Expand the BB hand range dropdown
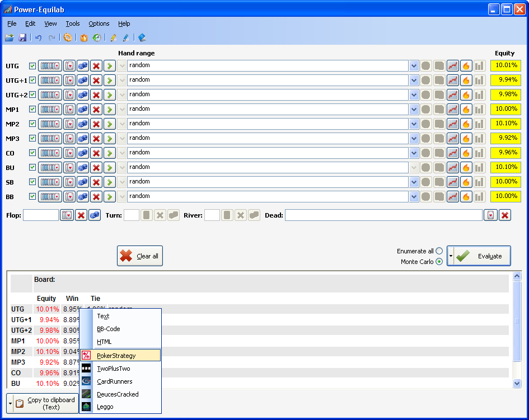This screenshot has width=529, height=420. (x=414, y=196)
